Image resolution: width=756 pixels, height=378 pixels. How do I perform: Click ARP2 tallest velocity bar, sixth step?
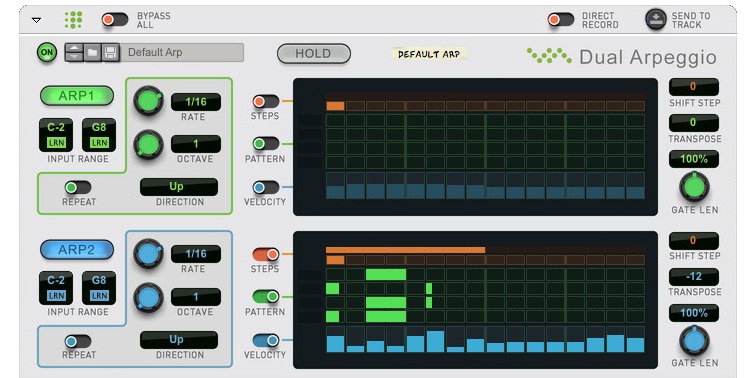(x=435, y=341)
